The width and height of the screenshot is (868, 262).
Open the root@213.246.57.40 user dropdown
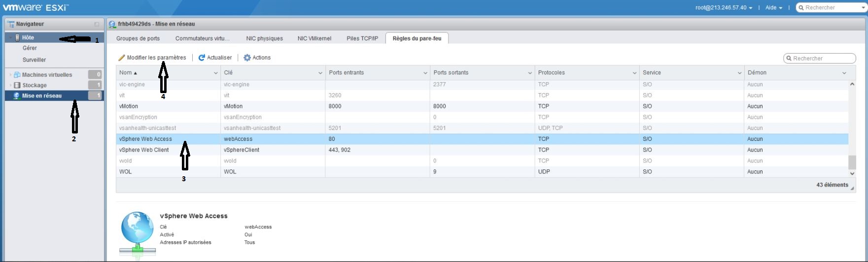724,8
